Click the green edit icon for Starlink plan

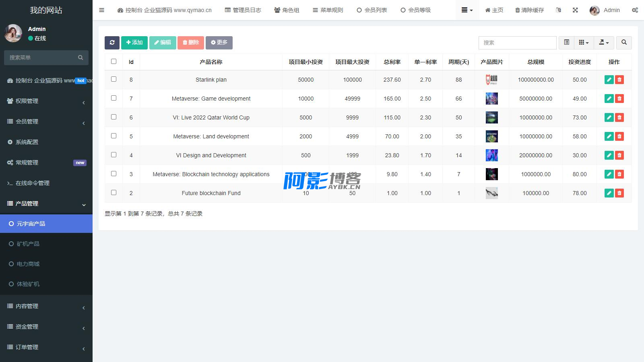click(609, 80)
